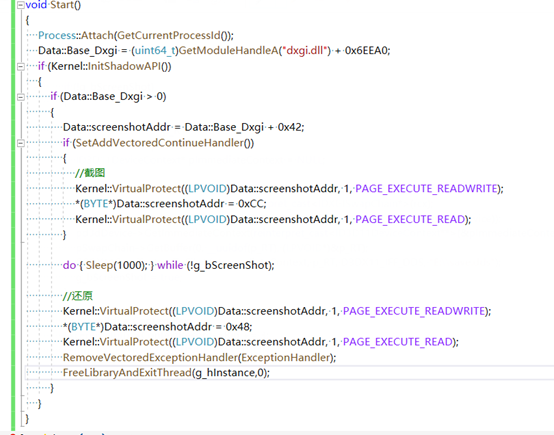554x435 pixels.
Task: Click '!g_bScreenShot' loop condition
Action: (x=230, y=265)
